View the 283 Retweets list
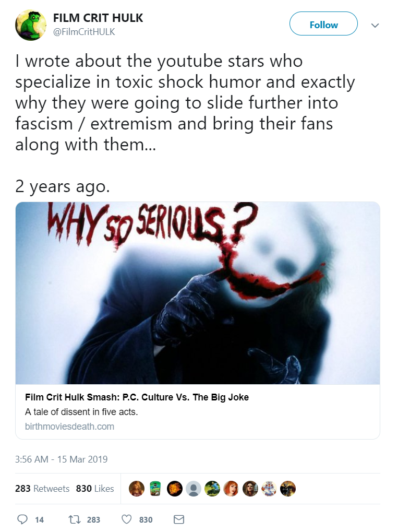398x532 pixels. click(x=42, y=489)
